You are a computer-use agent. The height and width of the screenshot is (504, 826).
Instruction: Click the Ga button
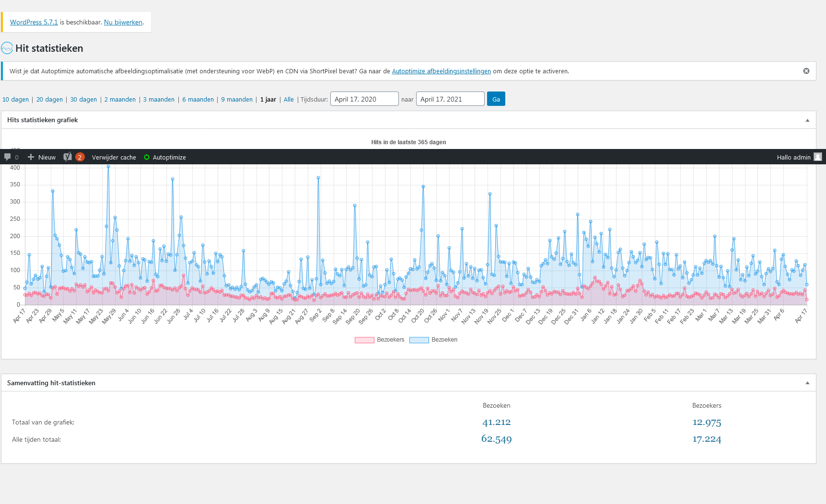click(496, 99)
